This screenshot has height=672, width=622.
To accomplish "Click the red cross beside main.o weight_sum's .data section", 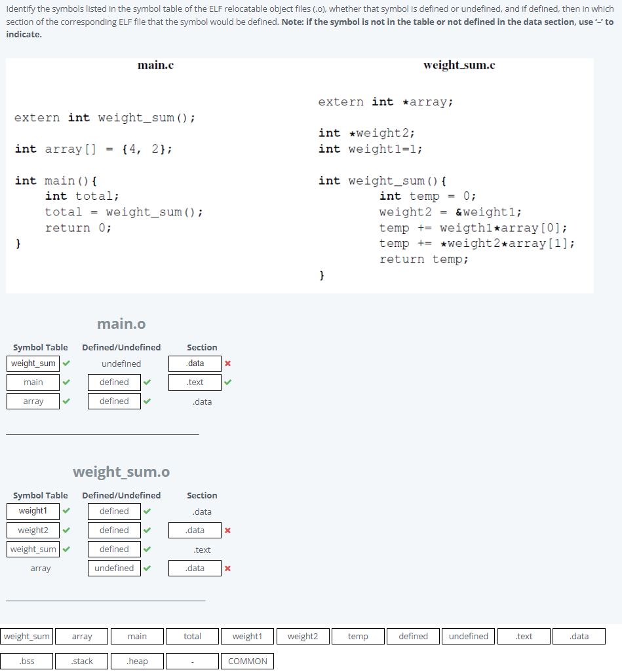I will 228,364.
